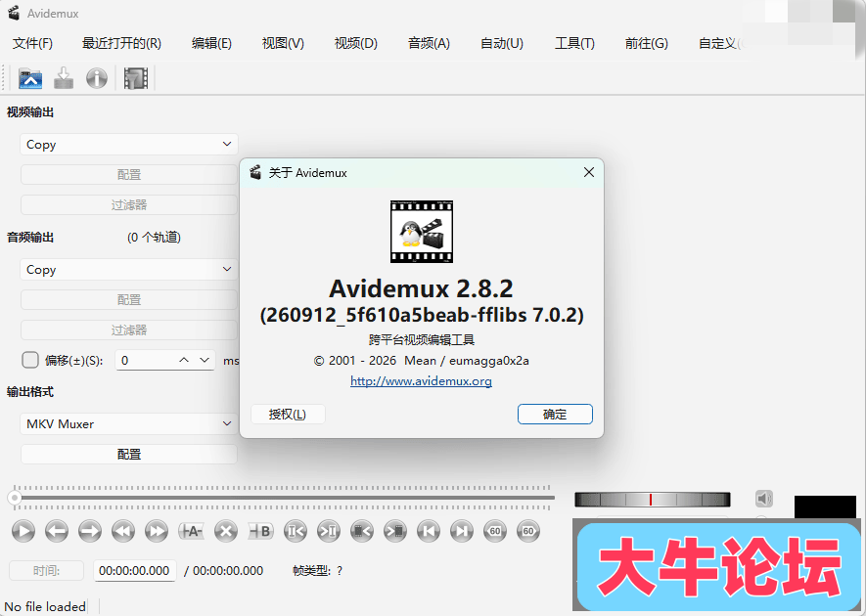
Task: Click the "(0 个轨道)" text
Action: point(154,238)
